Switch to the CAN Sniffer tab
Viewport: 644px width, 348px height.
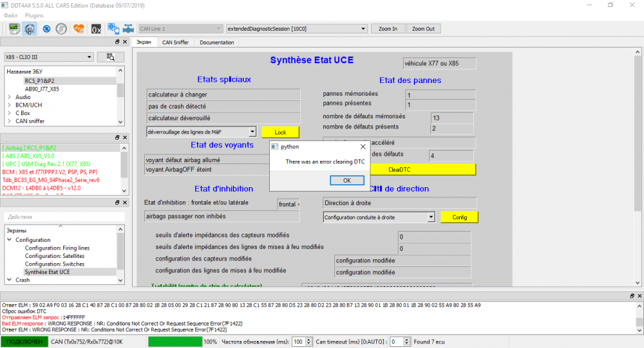coord(175,42)
